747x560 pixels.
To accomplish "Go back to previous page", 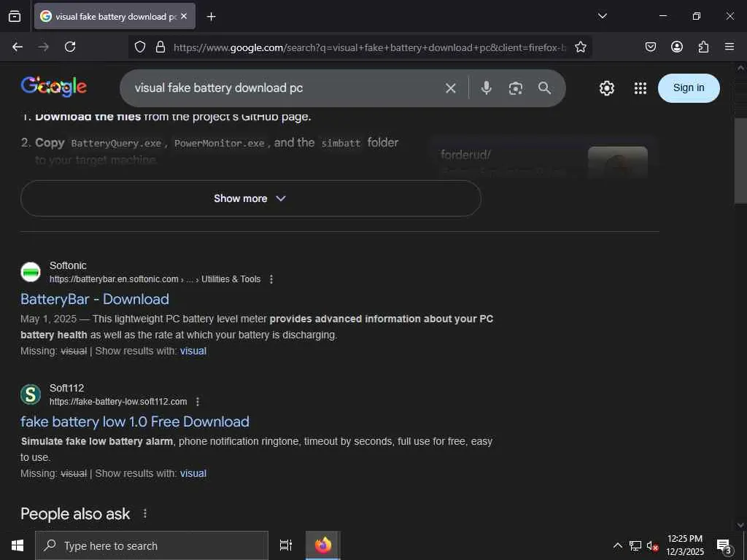I will (x=18, y=47).
